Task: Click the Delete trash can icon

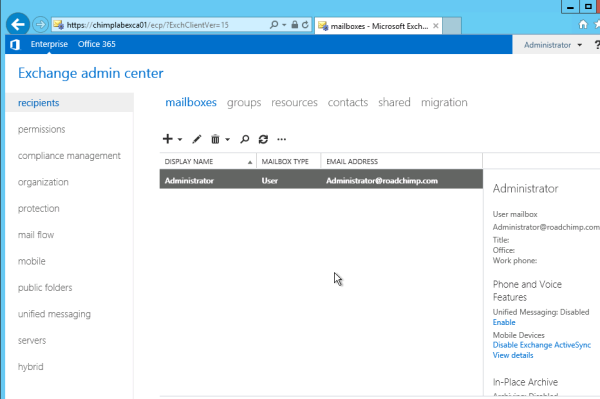Action: click(215, 139)
